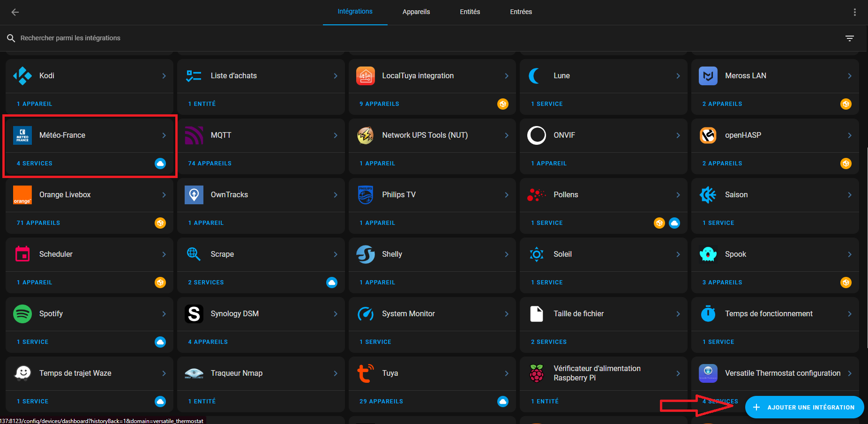This screenshot has width=868, height=424.
Task: Click the Kodi integration icon
Action: tap(22, 76)
